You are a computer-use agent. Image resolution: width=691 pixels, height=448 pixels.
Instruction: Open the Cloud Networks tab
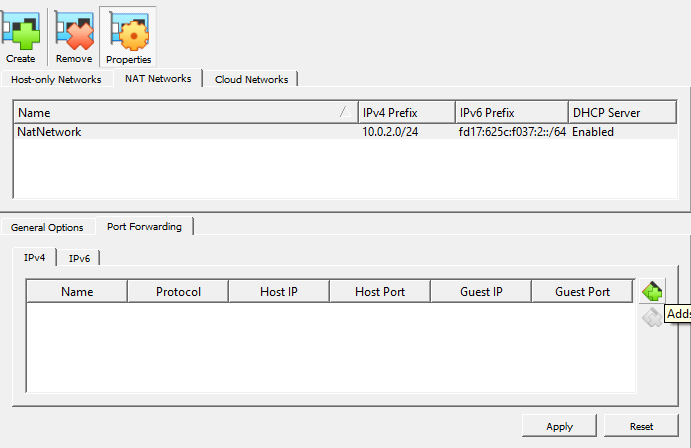click(251, 79)
